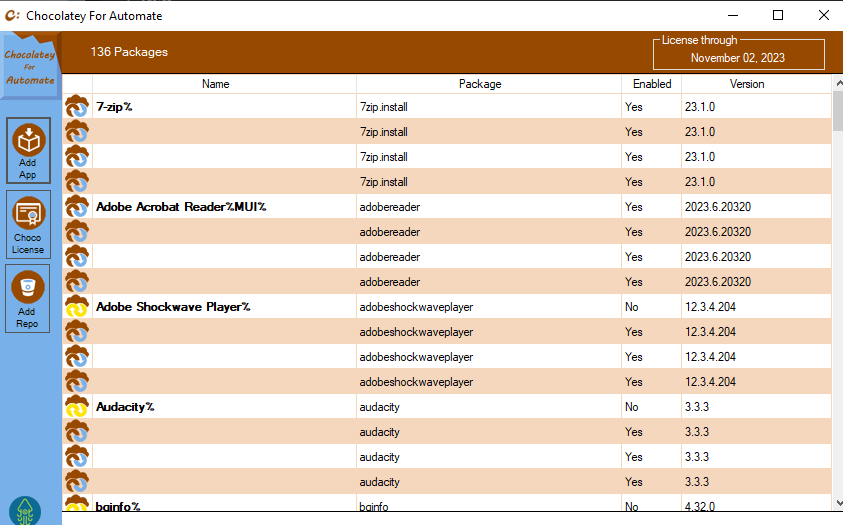The width and height of the screenshot is (843, 525).
Task: Click the icon beside Adobe Acrobat Reader%MUI%
Action: coord(77,207)
